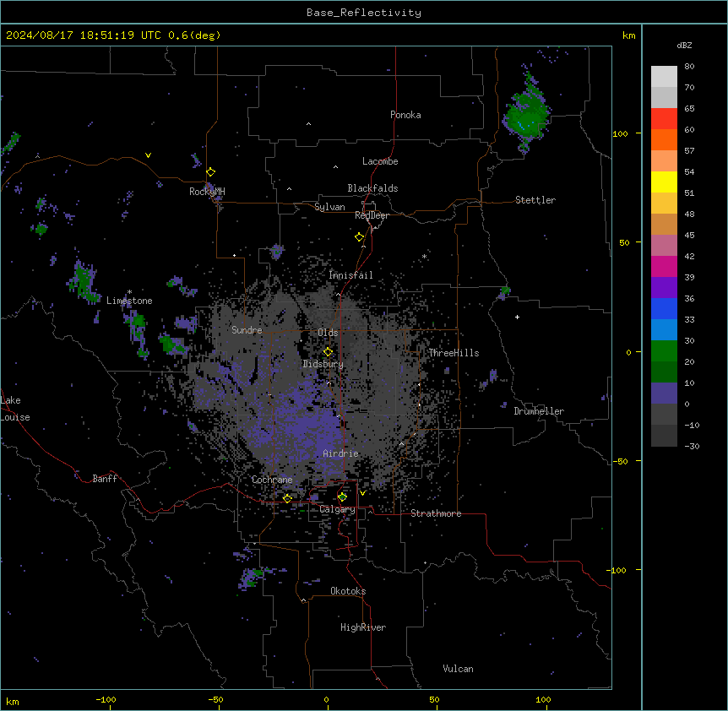Click the ThreeHills label
Screen dimensions: 728x711
click(454, 353)
